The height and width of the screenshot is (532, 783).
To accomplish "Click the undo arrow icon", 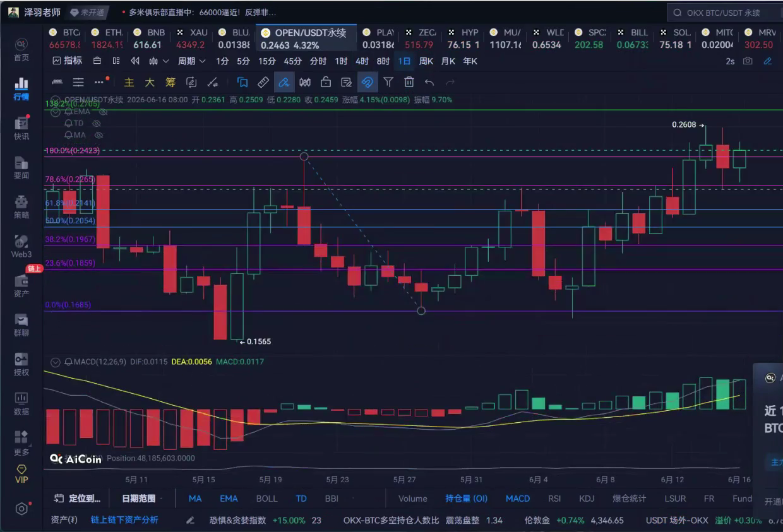I will (429, 82).
